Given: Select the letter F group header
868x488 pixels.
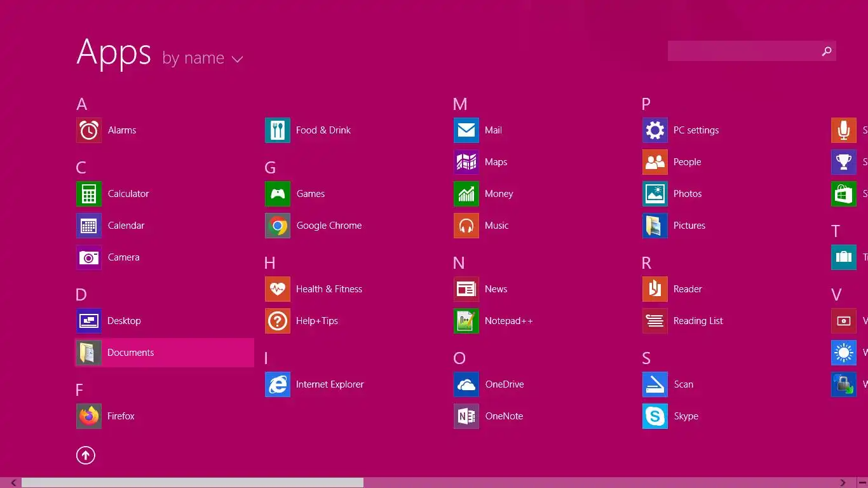Looking at the screenshot, I should (x=79, y=390).
